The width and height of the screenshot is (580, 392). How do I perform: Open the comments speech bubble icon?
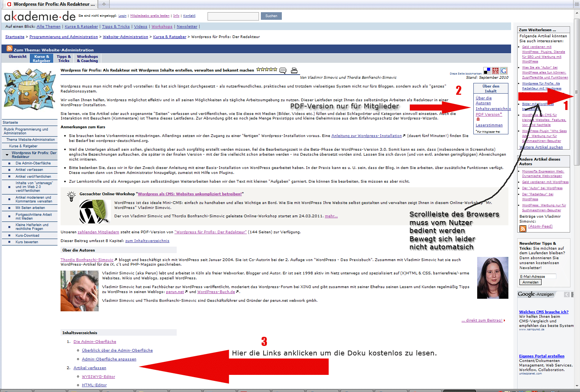(x=283, y=70)
